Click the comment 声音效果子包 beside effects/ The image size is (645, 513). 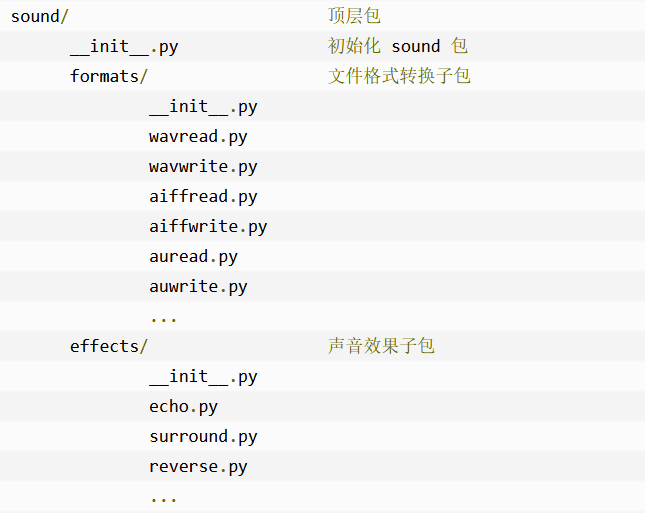pos(381,346)
